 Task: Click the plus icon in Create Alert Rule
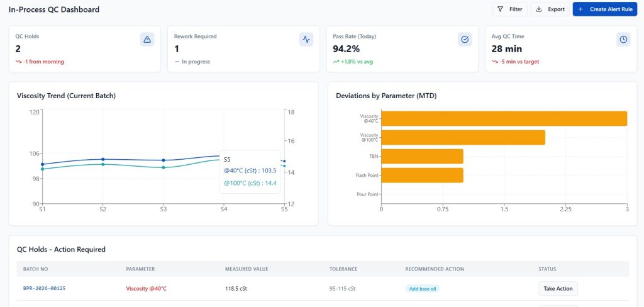(580, 9)
